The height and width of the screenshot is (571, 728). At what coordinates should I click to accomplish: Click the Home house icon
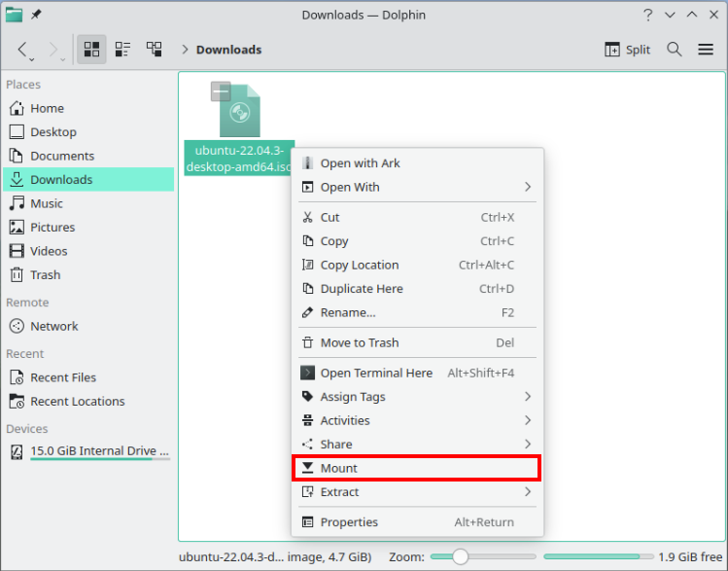point(17,108)
